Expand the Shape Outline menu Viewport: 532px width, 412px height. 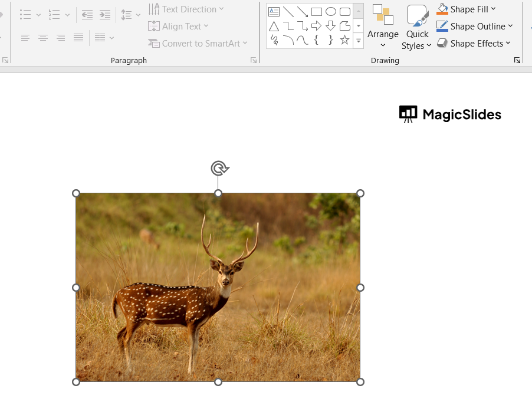coord(510,27)
